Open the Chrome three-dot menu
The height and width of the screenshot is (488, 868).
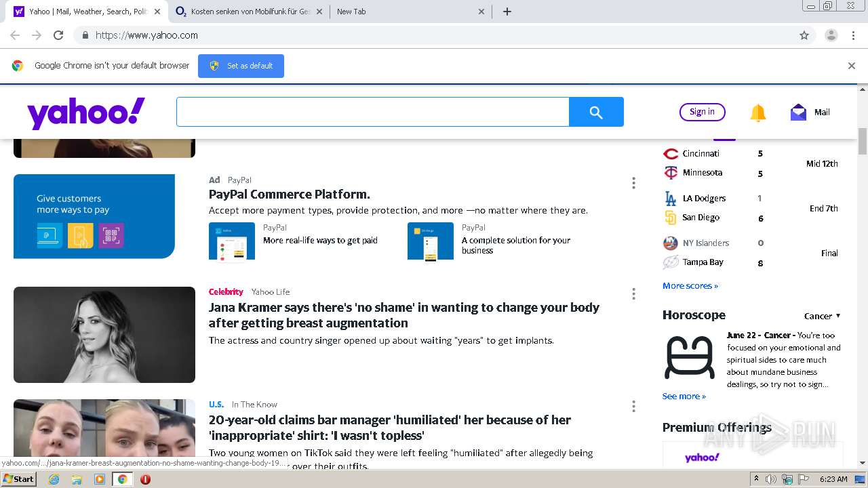[x=853, y=35]
